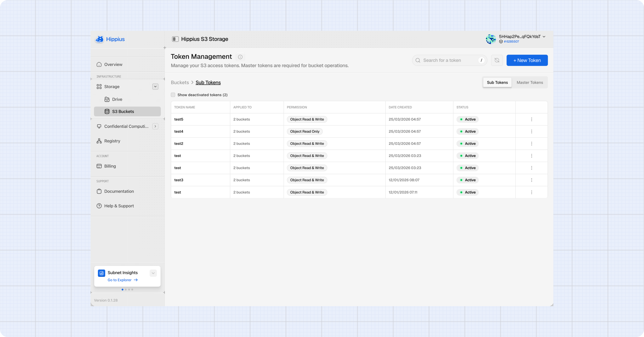
Task: Select the third carousel dot below Subnet Insights
Action: point(129,290)
